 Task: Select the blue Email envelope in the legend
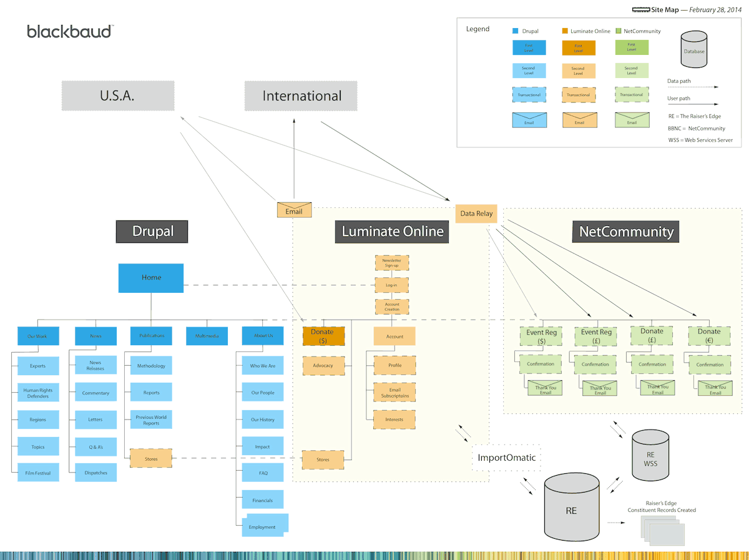[x=529, y=120]
